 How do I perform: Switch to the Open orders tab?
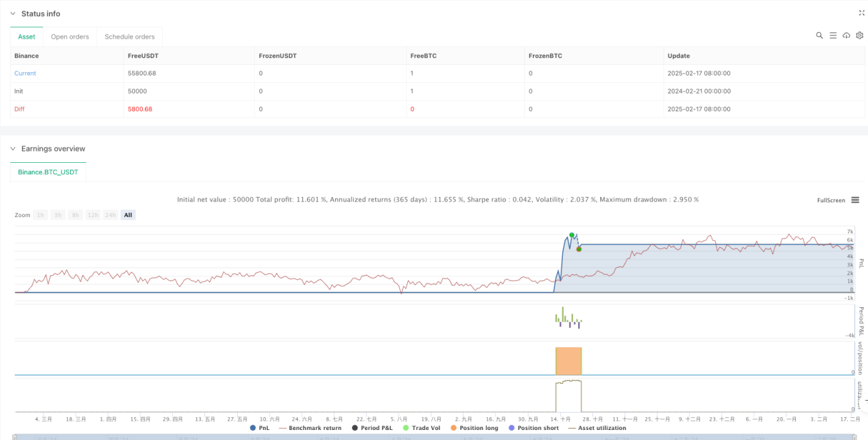coord(70,37)
